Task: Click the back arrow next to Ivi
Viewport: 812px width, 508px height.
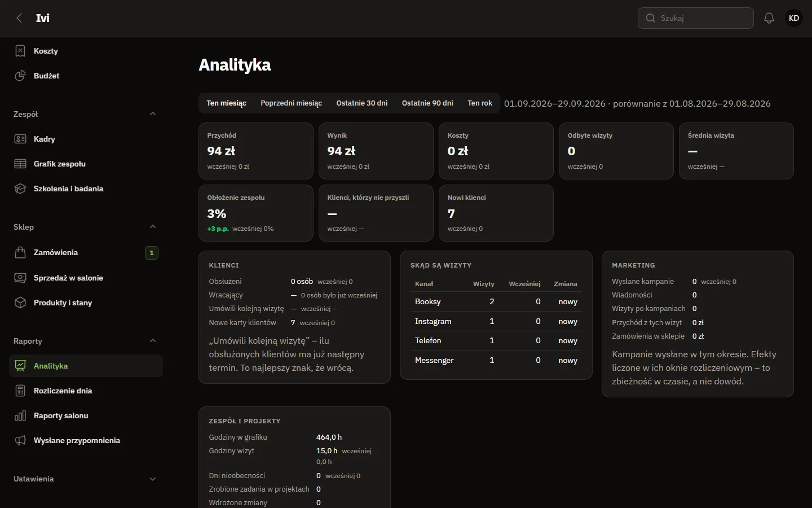Action: pos(20,18)
